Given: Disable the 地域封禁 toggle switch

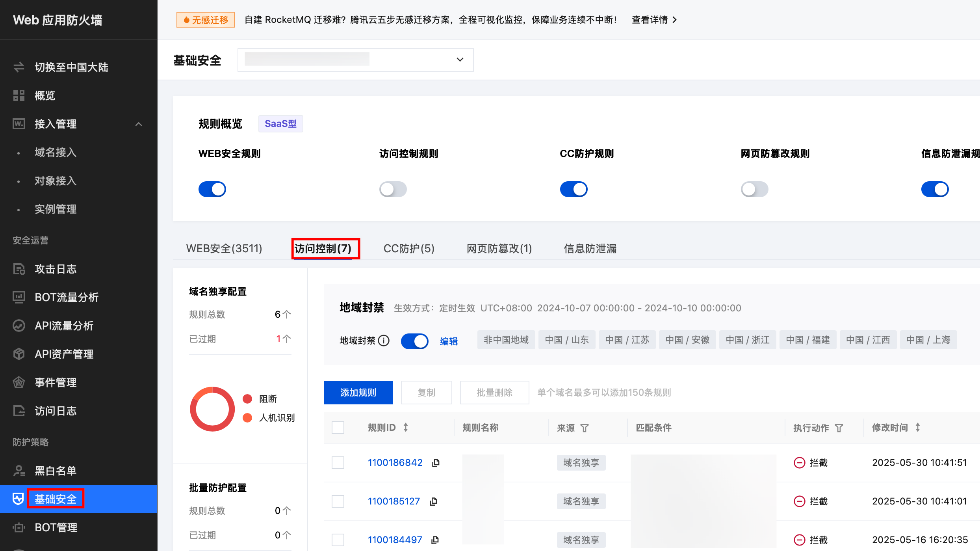Looking at the screenshot, I should [x=414, y=341].
